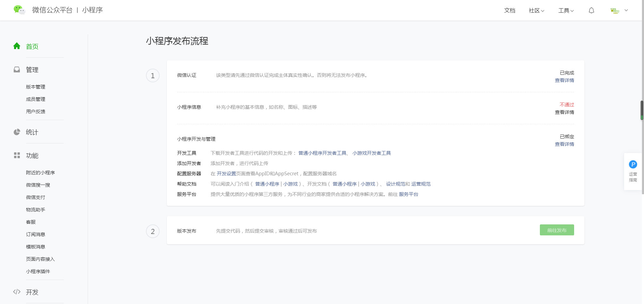Open the 社区 dropdown menu

click(536, 11)
